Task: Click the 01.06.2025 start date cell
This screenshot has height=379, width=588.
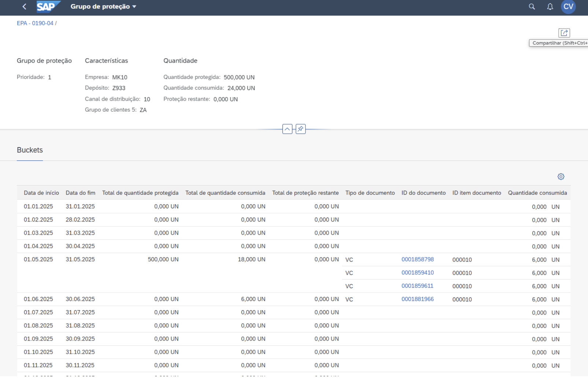Action: pos(38,299)
